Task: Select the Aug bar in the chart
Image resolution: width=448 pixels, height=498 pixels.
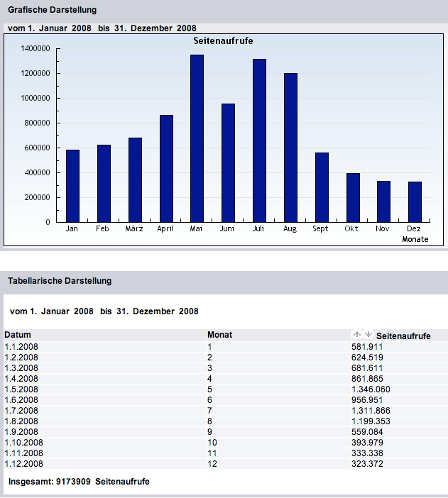Action: tap(290, 148)
